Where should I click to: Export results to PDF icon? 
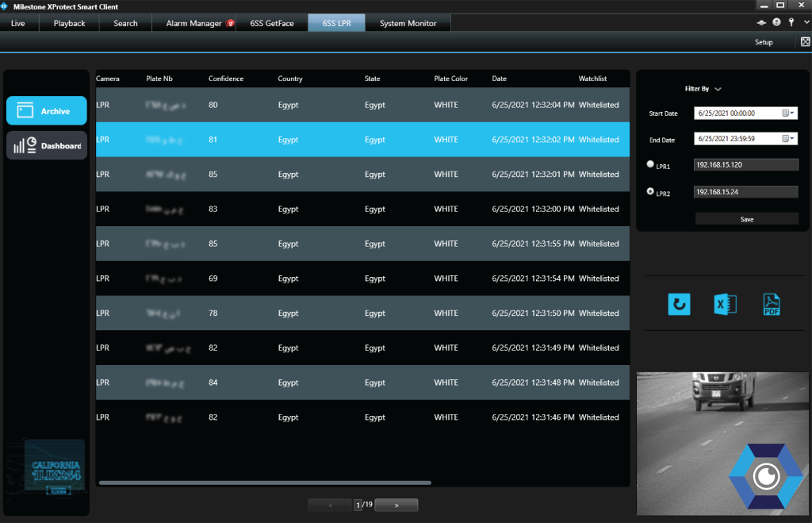(771, 304)
